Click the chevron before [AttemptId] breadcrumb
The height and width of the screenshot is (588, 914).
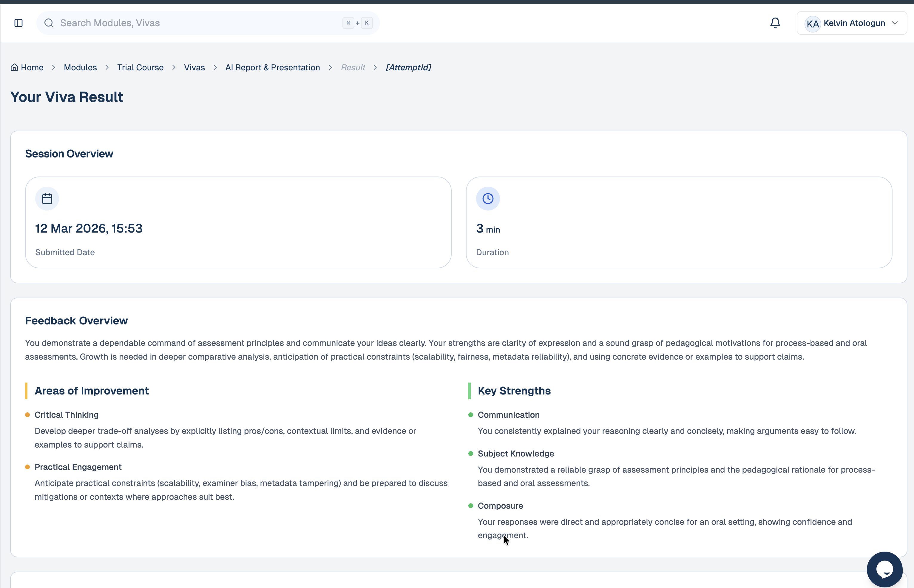pyautogui.click(x=375, y=68)
